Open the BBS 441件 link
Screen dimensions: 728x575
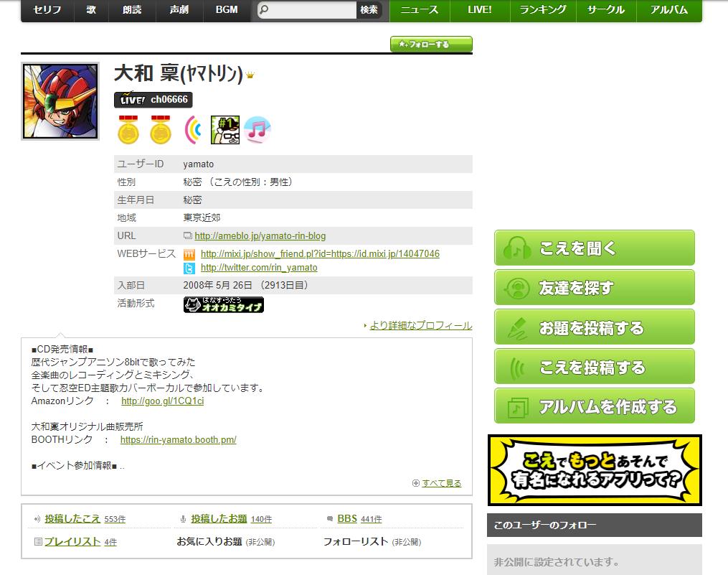tap(359, 519)
